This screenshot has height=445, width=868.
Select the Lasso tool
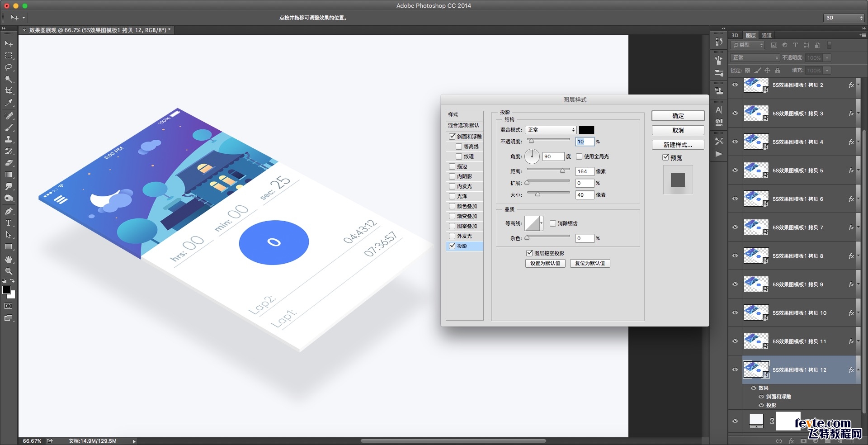click(x=9, y=67)
